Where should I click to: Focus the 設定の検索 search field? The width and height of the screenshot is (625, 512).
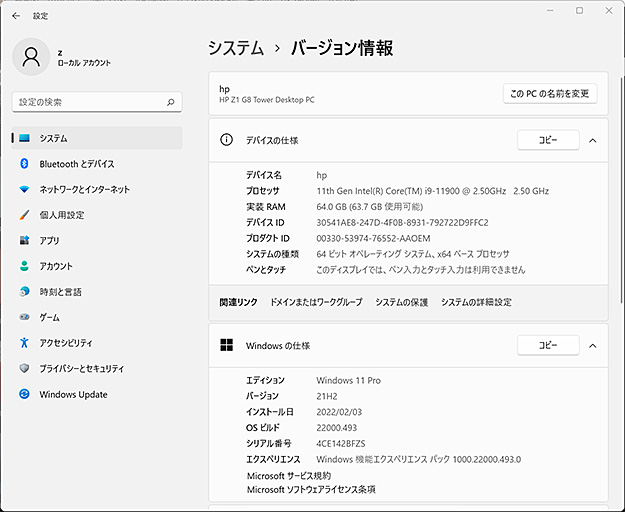coord(90,102)
